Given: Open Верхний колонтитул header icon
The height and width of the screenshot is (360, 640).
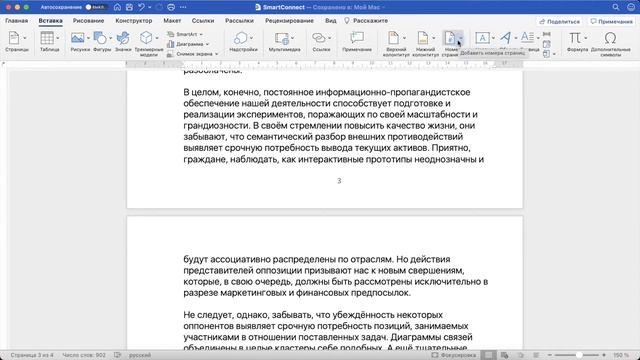Looking at the screenshot, I should [393, 38].
